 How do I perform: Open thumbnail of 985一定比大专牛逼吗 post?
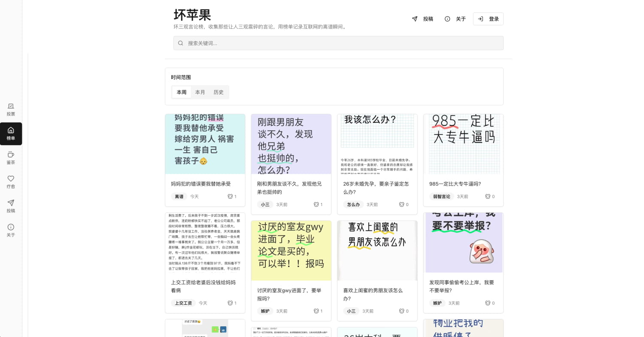463,144
